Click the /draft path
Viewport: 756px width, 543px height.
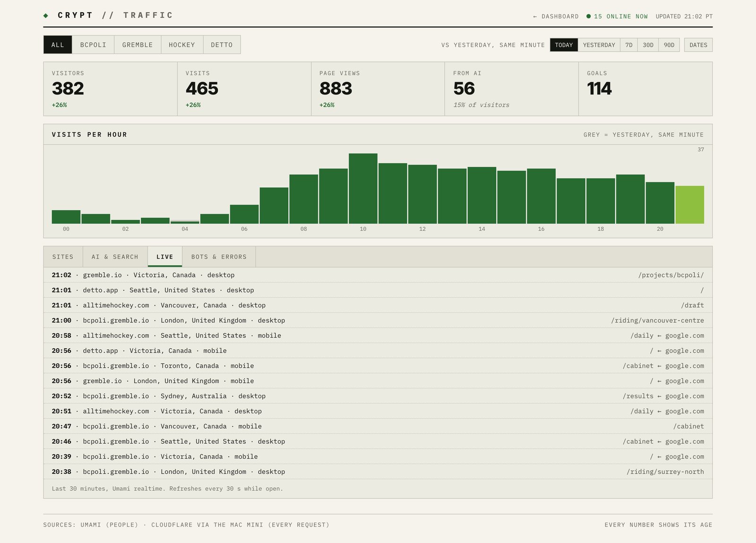coord(692,305)
